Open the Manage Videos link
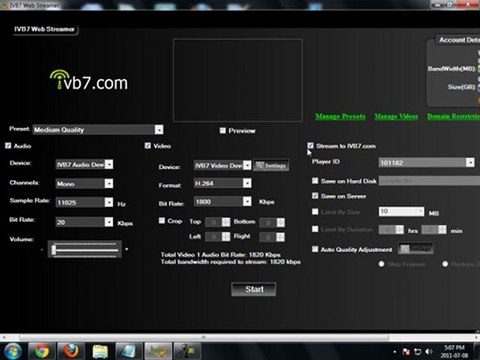Viewport: 480px width, 360px height. 396,116
